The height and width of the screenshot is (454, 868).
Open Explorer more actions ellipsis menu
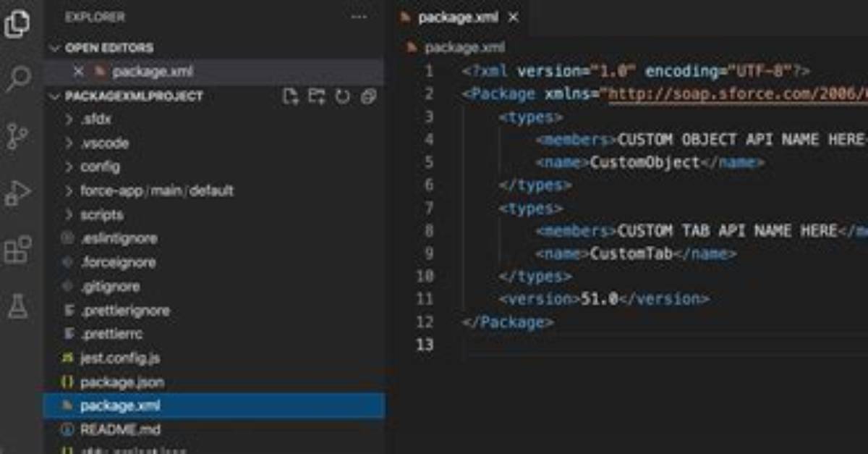359,17
